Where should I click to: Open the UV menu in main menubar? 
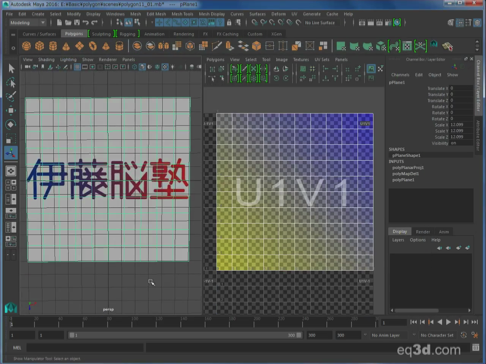click(294, 14)
